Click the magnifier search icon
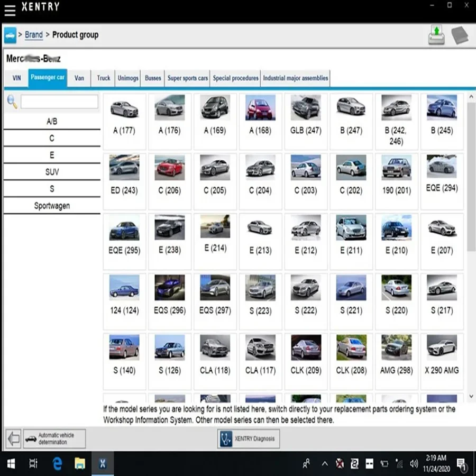476x476 pixels. point(12,102)
